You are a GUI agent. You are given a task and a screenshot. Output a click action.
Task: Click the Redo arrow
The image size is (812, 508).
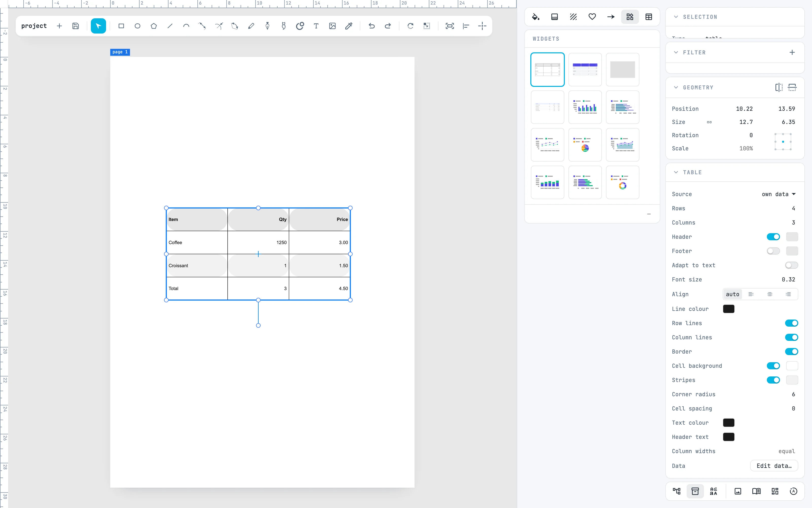click(387, 26)
